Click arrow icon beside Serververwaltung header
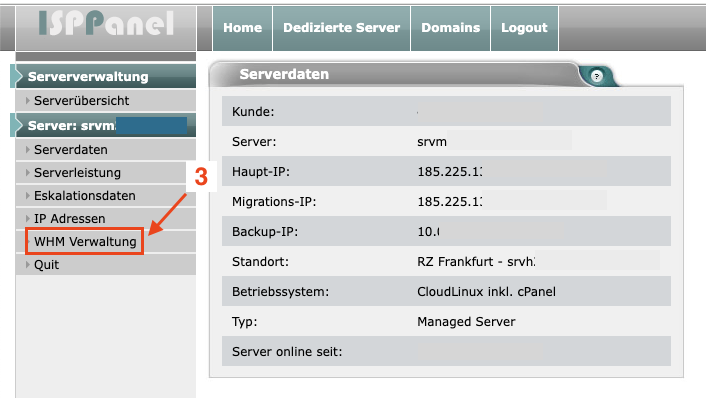Viewport: 706px width, 398px height. pos(18,76)
